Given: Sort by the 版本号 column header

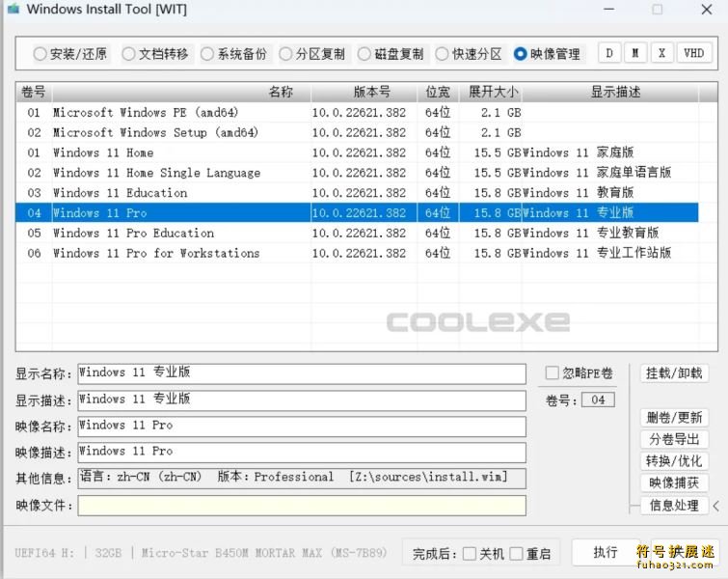Looking at the screenshot, I should pyautogui.click(x=364, y=92).
